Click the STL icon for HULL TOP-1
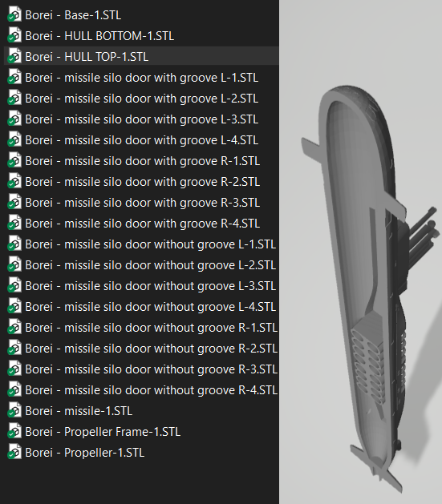The image size is (442, 504). pyautogui.click(x=14, y=57)
